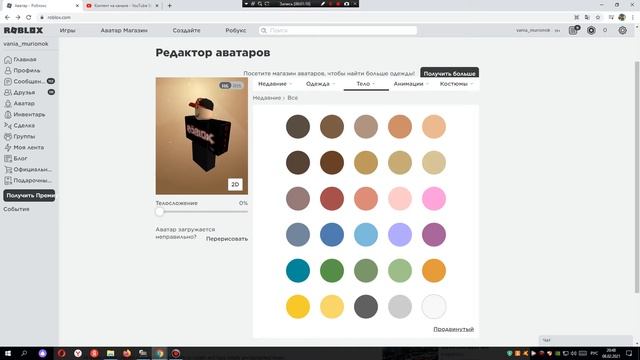Screen dimensions: 640x360
Task: Select the purple (magenta) color swatch
Action: pyautogui.click(x=433, y=235)
